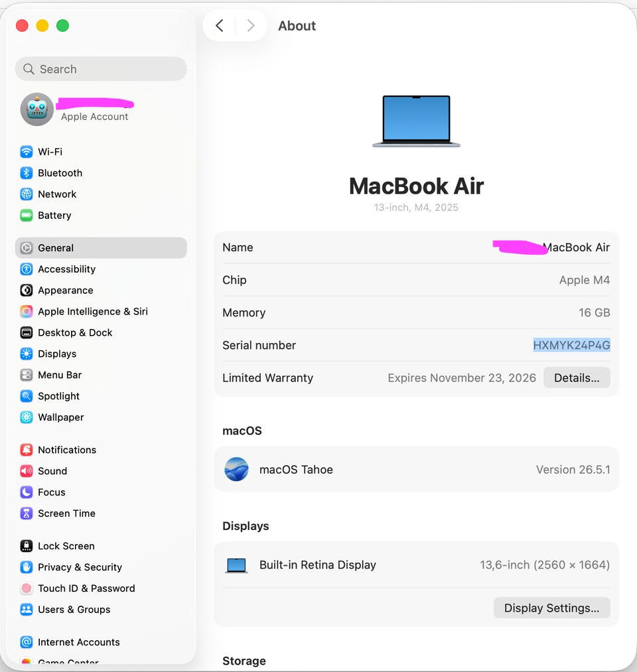Open the Apple Account avatar

tap(37, 109)
